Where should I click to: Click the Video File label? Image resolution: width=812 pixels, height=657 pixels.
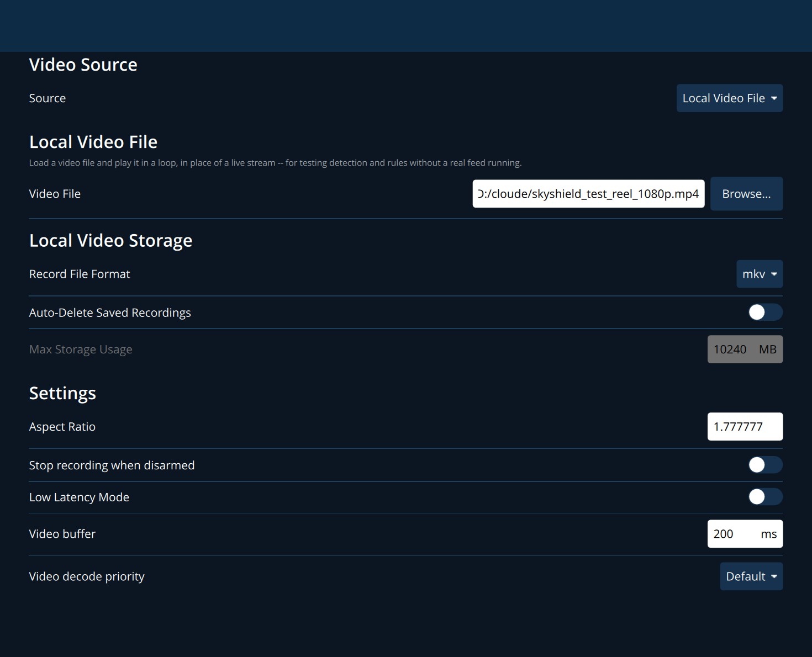tap(55, 194)
